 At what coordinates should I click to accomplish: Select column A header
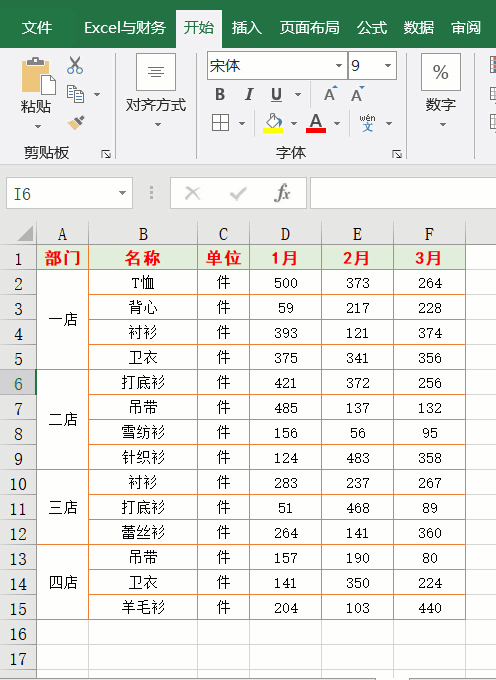tap(62, 234)
